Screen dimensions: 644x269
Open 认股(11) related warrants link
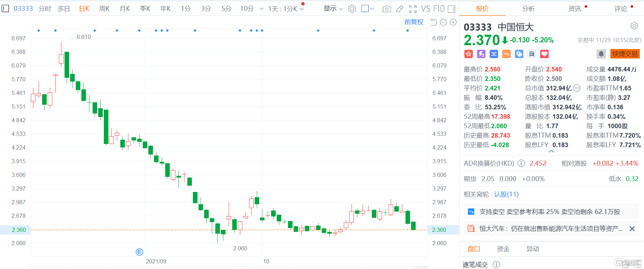tap(506, 194)
